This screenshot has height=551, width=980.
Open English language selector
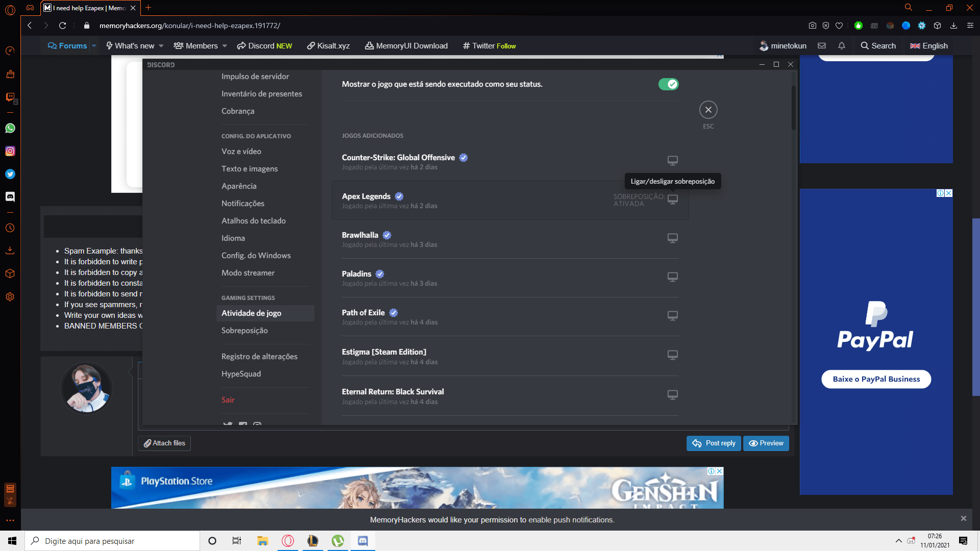click(x=929, y=46)
